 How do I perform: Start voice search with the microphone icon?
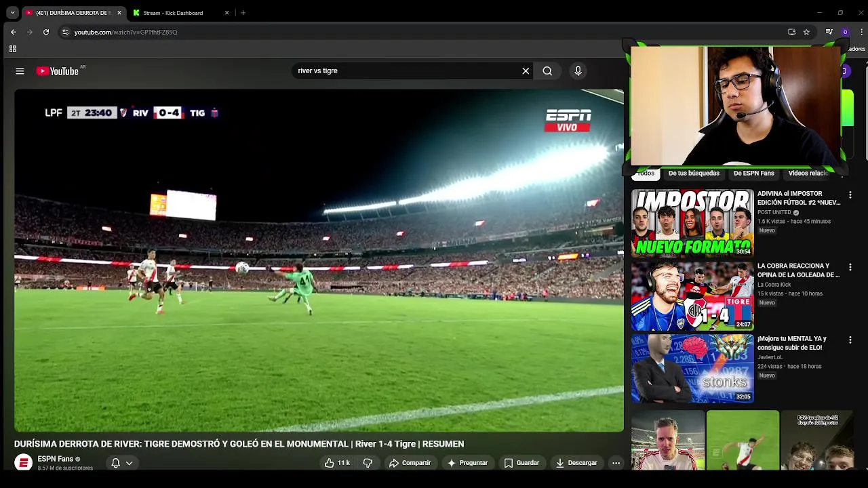point(578,71)
